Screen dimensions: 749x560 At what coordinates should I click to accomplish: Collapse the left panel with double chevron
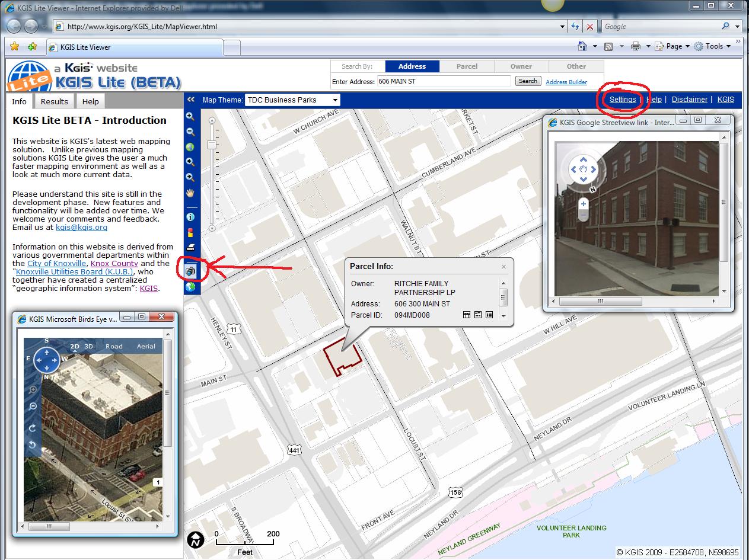[191, 100]
